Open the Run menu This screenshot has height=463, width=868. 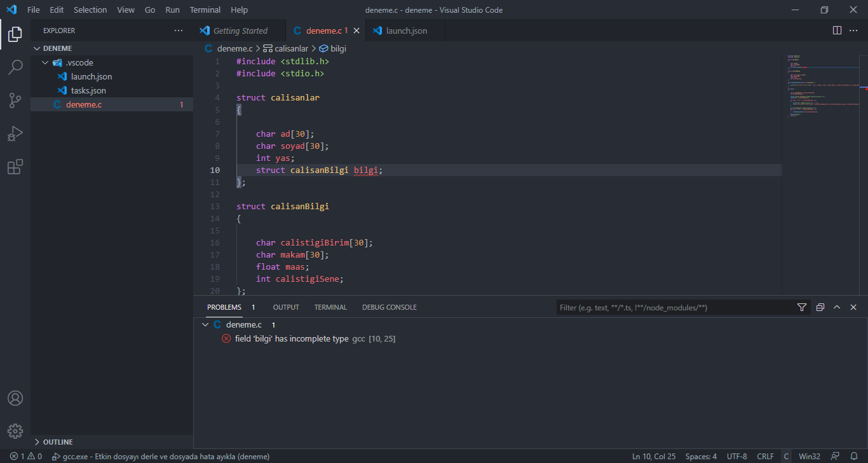pyautogui.click(x=172, y=10)
